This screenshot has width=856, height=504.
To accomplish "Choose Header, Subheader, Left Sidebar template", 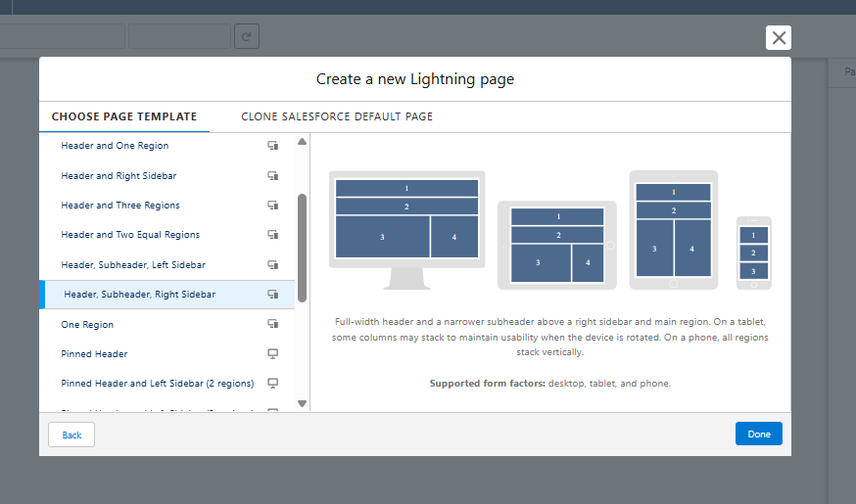I will click(133, 265).
